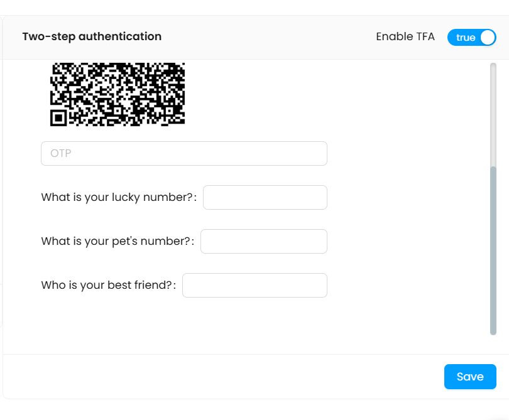Focus the OTP input field
The image size is (509, 420).
click(183, 154)
